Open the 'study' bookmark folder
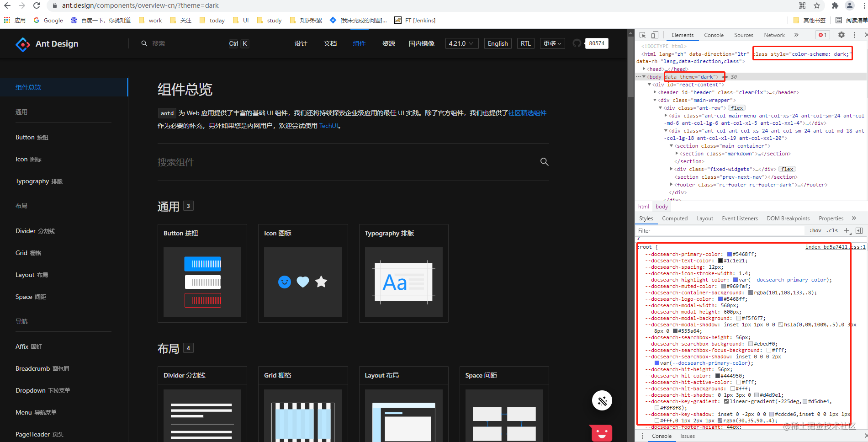 (269, 20)
